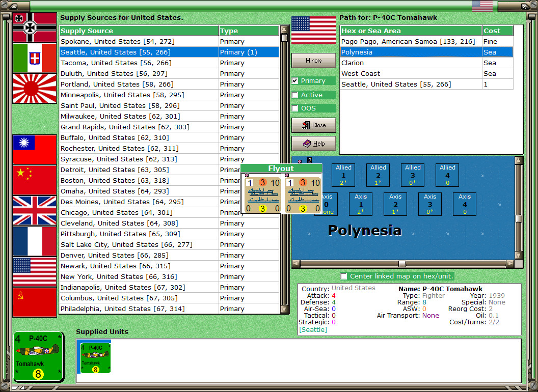Screen dimensions: 538x392
Task: Select the Nationalist China flag
Action: [35, 150]
